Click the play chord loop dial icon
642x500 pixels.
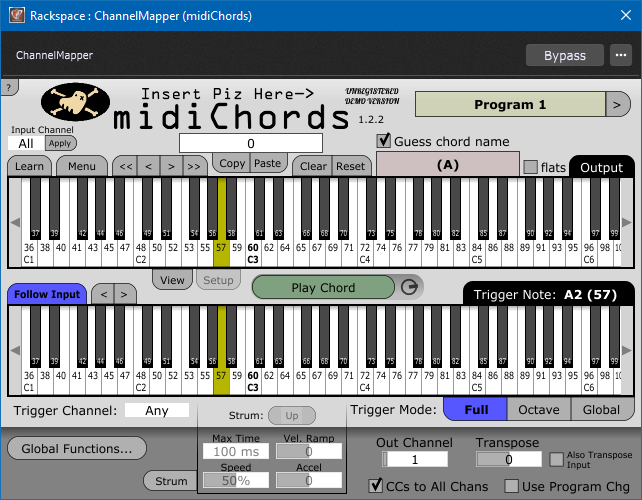coord(409,287)
